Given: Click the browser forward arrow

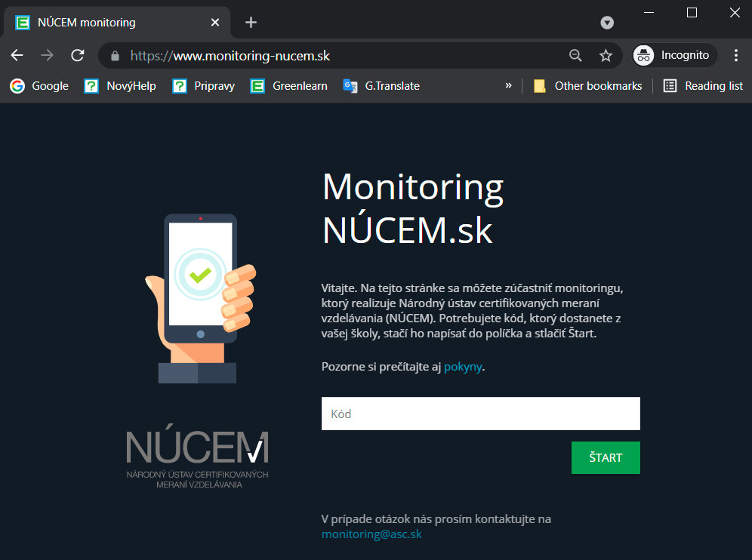Looking at the screenshot, I should 47,56.
